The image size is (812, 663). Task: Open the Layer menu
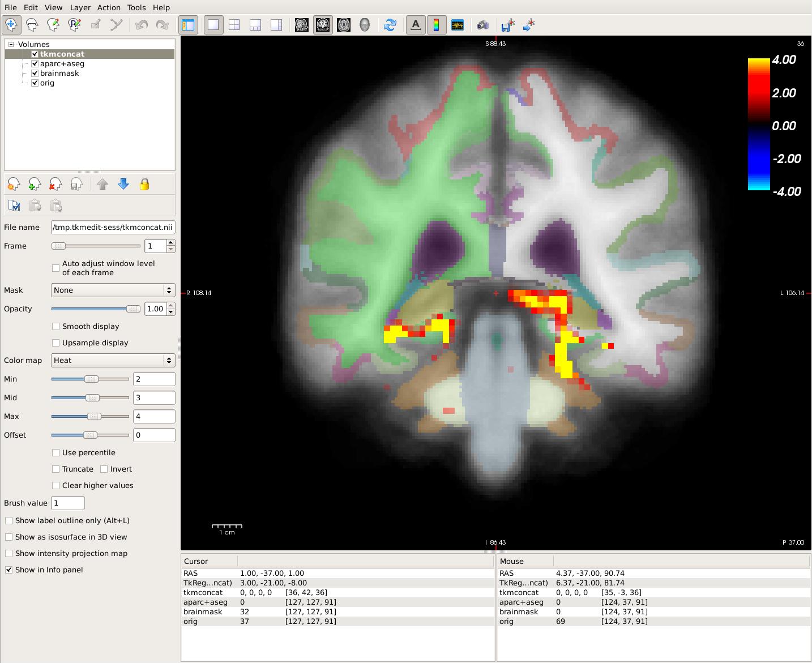[x=80, y=7]
